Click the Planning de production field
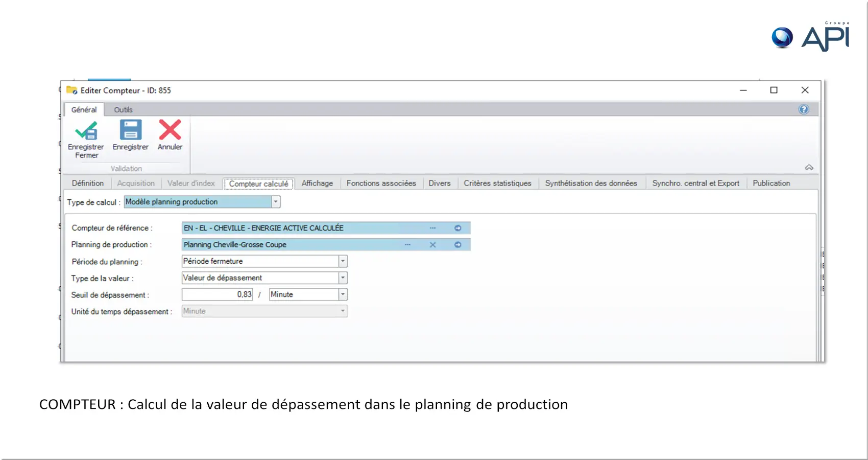Screen dimensions: 868x460 pos(326,245)
